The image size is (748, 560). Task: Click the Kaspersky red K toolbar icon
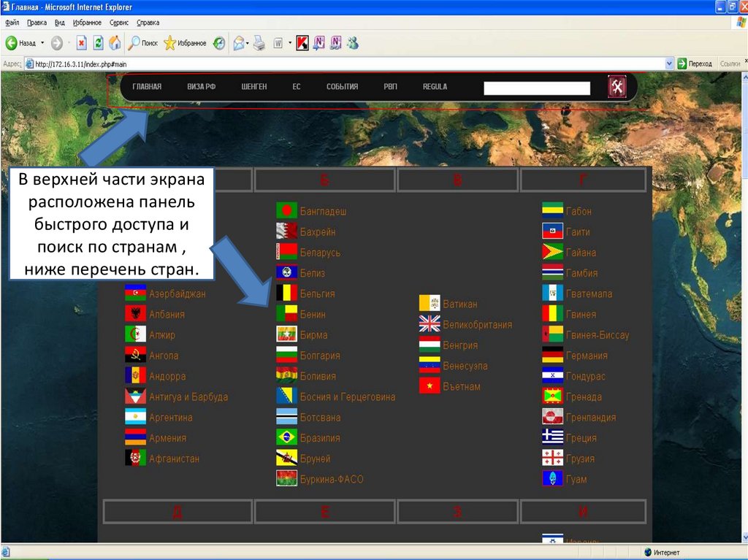pyautogui.click(x=302, y=43)
